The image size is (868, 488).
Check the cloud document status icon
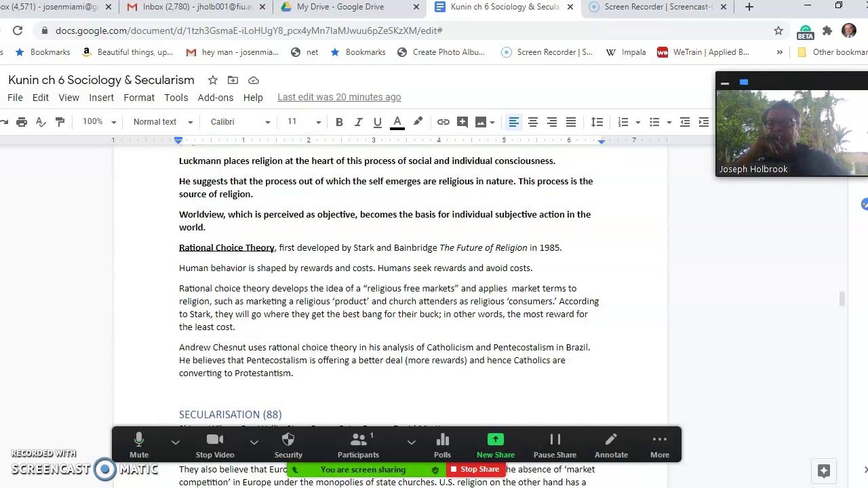point(253,80)
